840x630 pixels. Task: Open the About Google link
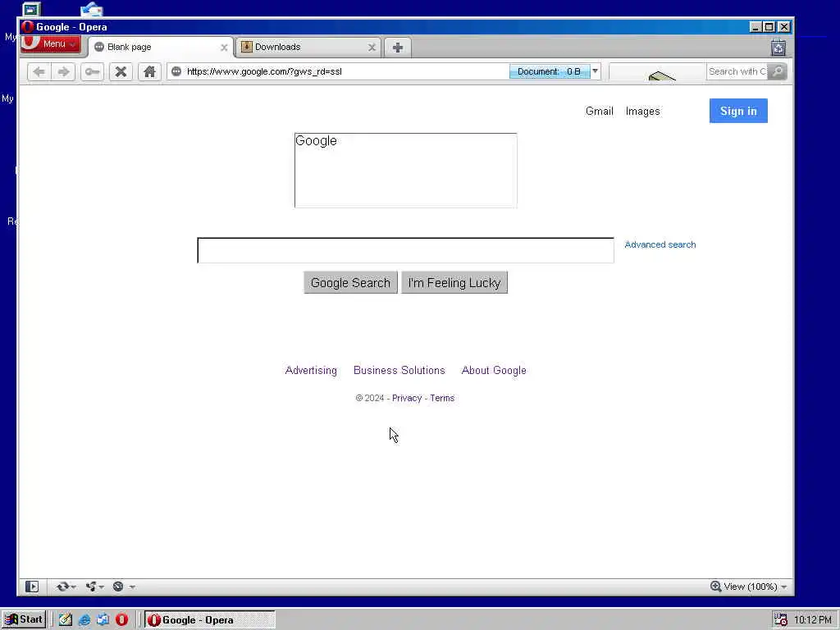(494, 371)
